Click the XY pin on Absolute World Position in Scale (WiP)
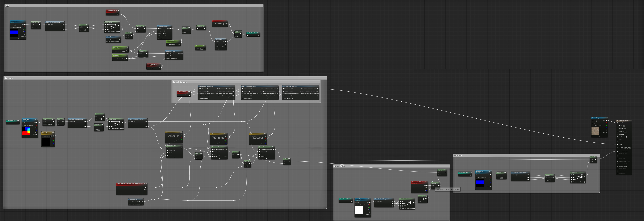The height and width of the screenshot is (221, 644). [427, 188]
